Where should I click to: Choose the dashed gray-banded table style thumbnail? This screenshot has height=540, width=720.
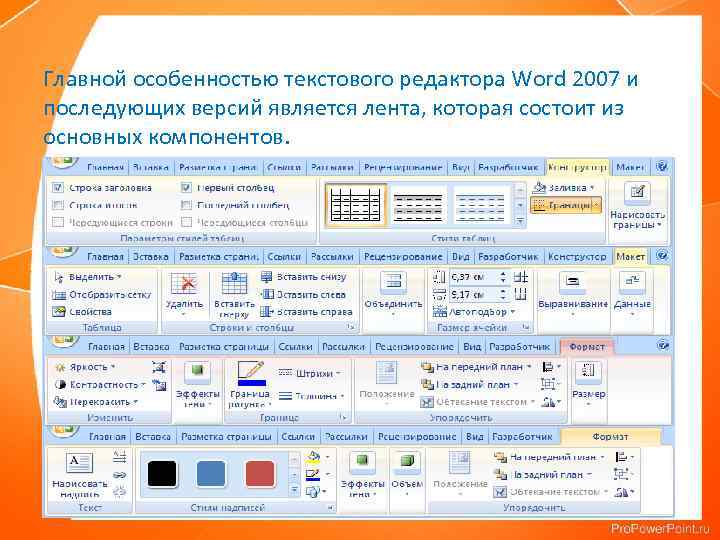point(418,207)
